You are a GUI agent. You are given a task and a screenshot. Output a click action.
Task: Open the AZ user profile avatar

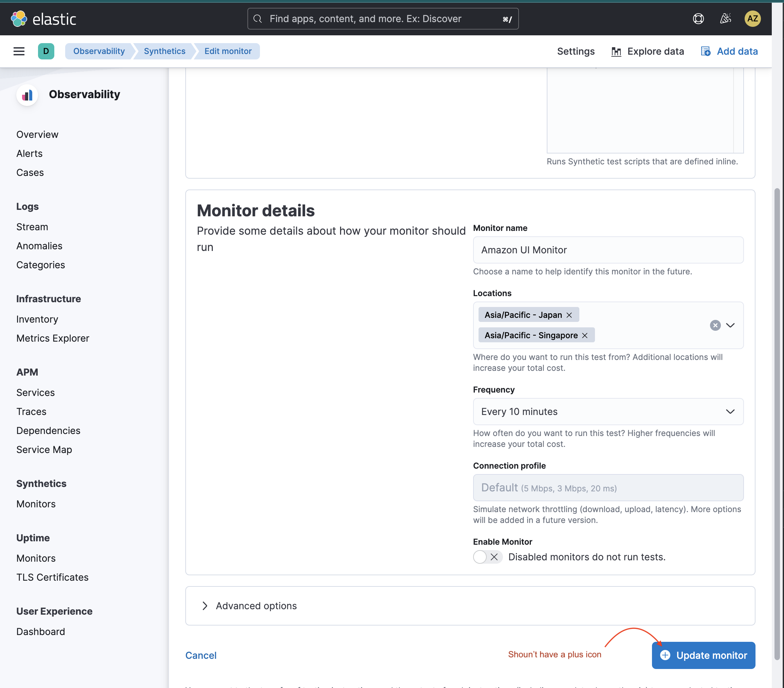[x=752, y=18]
